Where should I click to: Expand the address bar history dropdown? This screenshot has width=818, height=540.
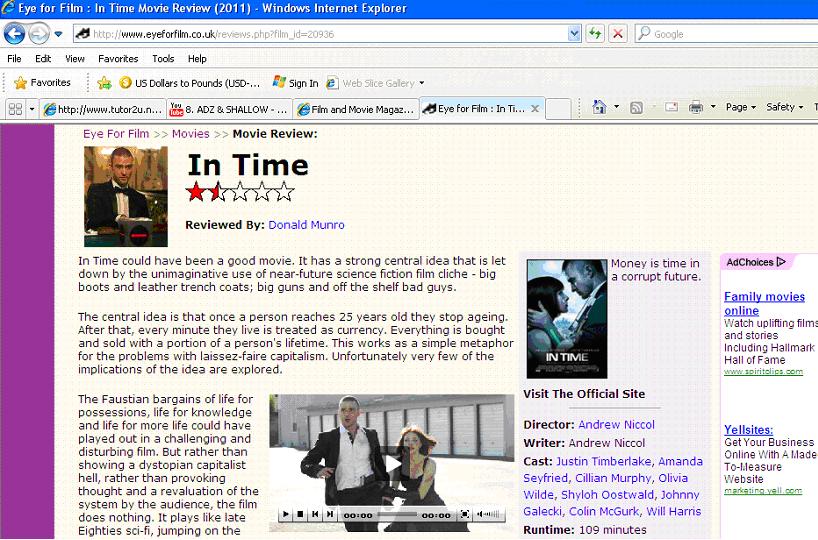coord(574,34)
